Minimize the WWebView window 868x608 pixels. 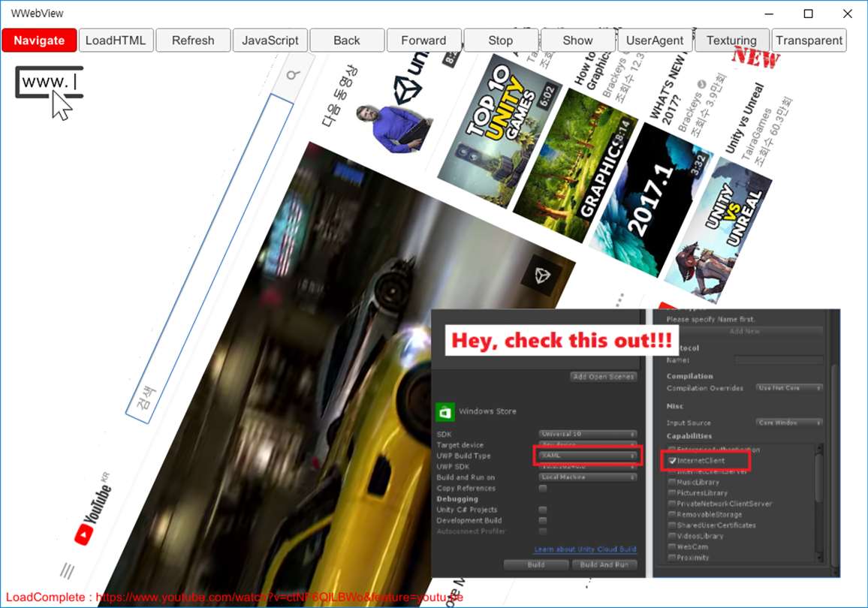[x=769, y=14]
